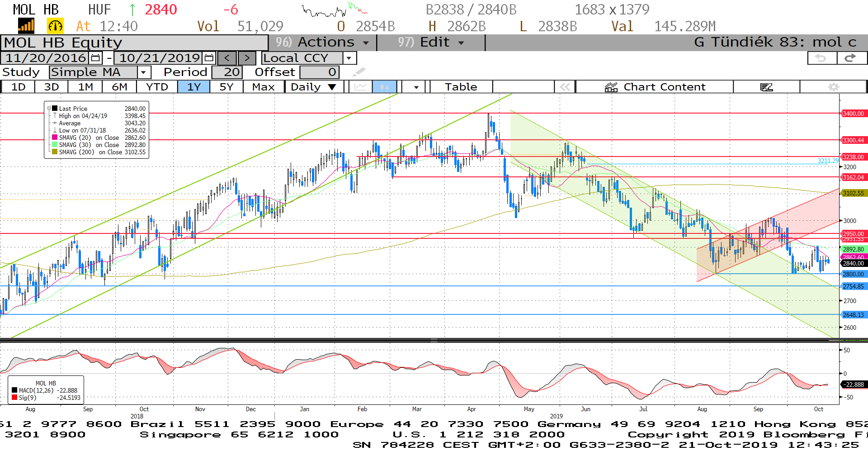The height and width of the screenshot is (470, 868).
Task: Click the 2648.13 blue support level label
Action: click(853, 315)
